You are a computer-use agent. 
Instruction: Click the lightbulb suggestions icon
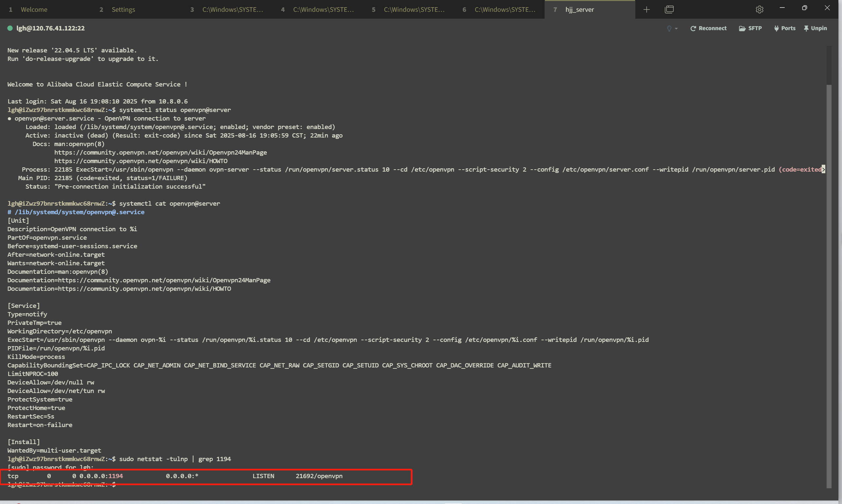coord(669,28)
